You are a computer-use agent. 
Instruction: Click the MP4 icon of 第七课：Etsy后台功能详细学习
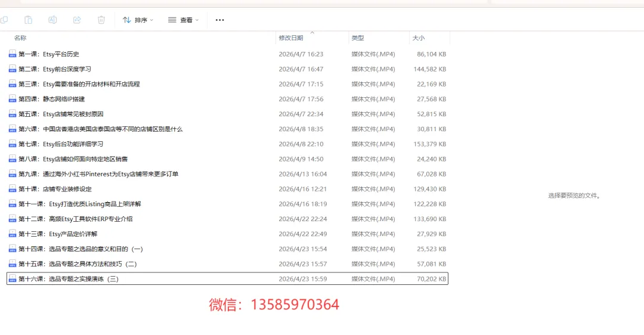[13, 144]
